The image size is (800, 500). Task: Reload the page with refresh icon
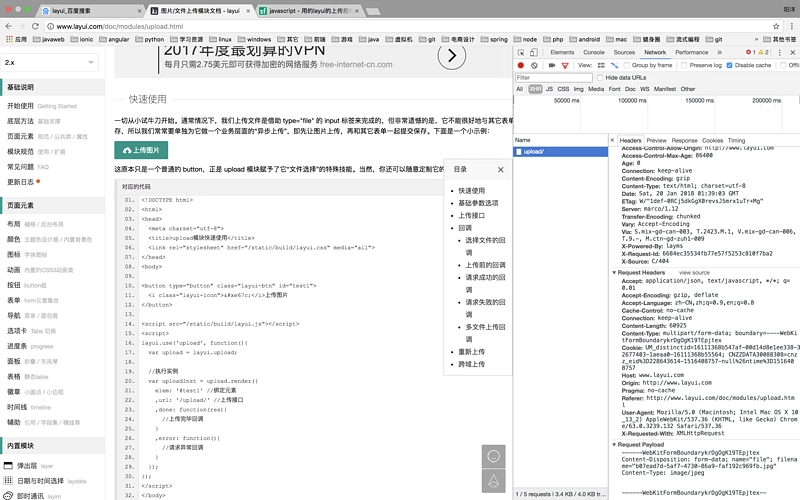[35, 26]
